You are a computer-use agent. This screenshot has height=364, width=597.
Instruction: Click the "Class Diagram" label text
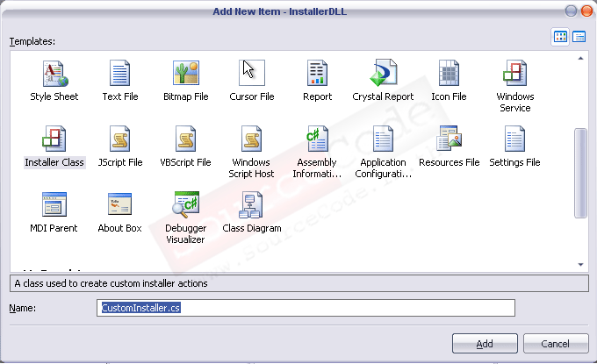(x=252, y=228)
